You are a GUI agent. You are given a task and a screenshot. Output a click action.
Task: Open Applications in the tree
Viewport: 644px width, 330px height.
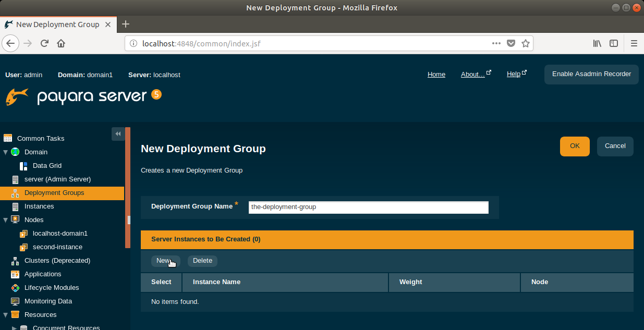[x=43, y=274]
